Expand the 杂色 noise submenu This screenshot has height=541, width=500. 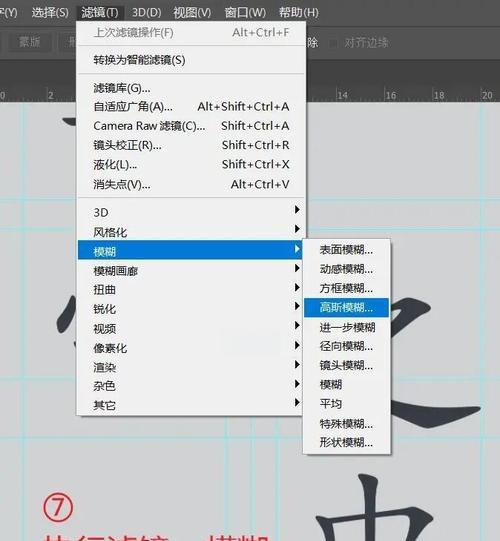(191, 386)
